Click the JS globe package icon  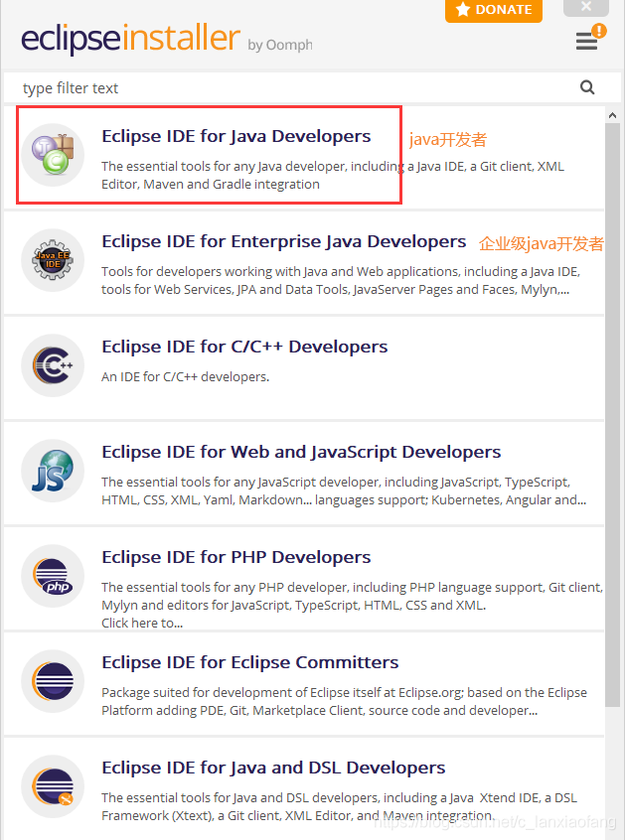53,471
